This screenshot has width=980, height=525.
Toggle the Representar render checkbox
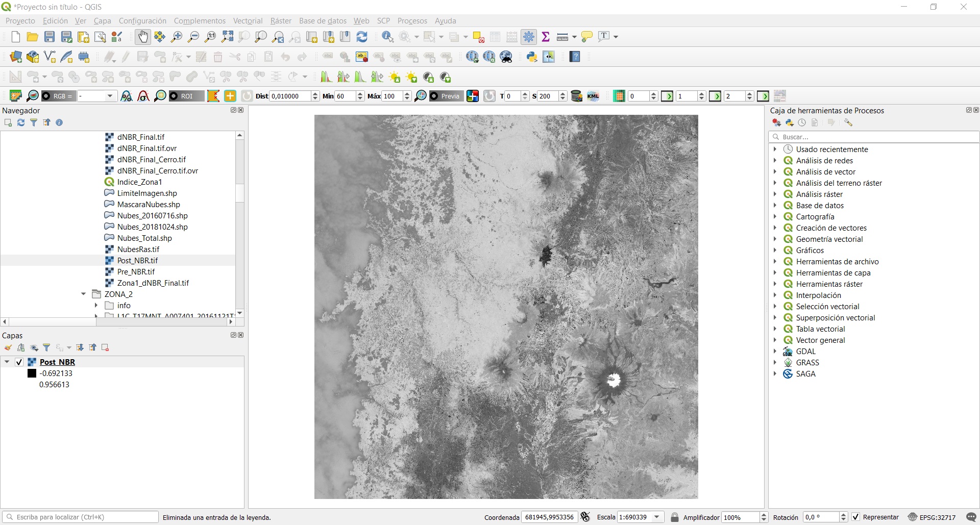(856, 517)
